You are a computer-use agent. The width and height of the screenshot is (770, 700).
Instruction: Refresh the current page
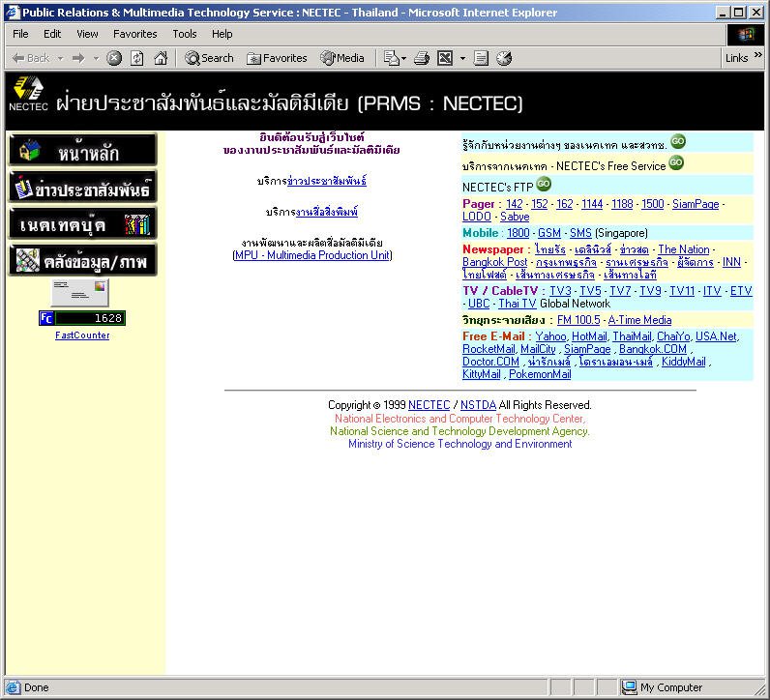coord(137,58)
